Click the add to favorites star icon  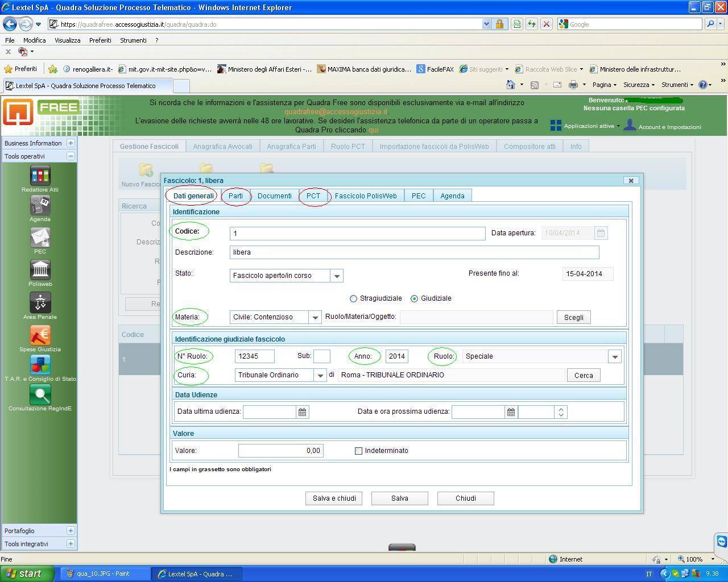coord(52,69)
